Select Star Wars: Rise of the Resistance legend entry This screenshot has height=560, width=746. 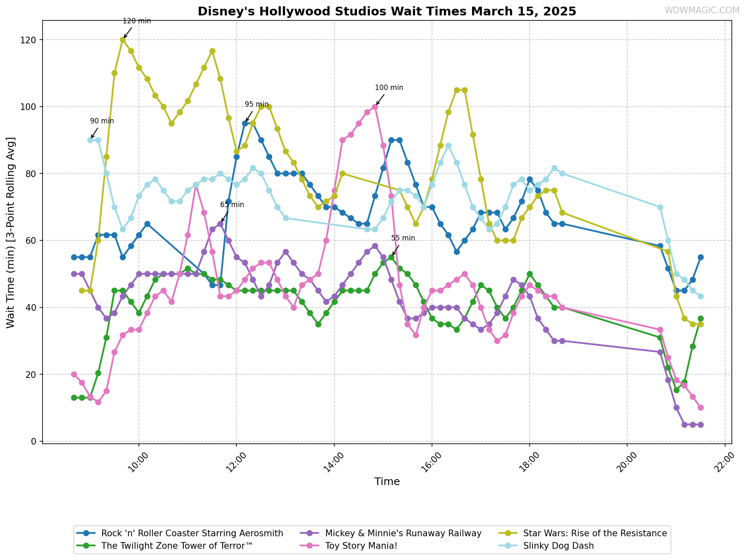(583, 533)
